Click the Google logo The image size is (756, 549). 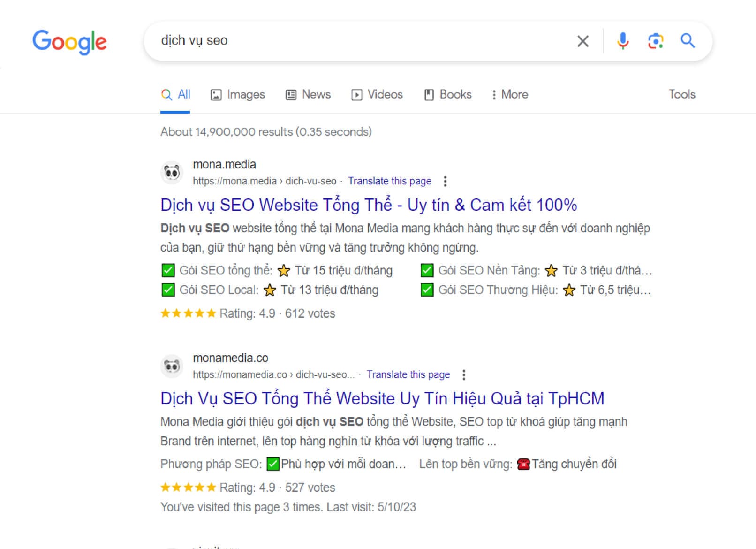(69, 42)
